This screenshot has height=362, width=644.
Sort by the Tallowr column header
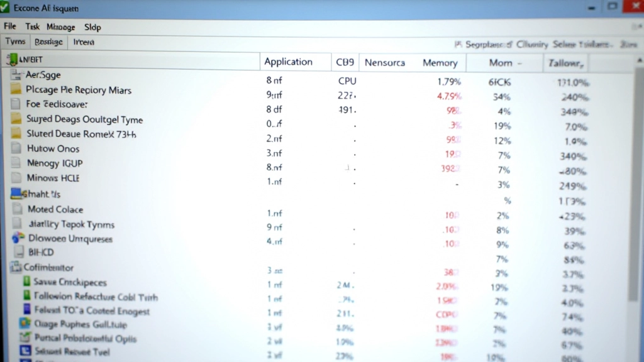[x=565, y=63]
